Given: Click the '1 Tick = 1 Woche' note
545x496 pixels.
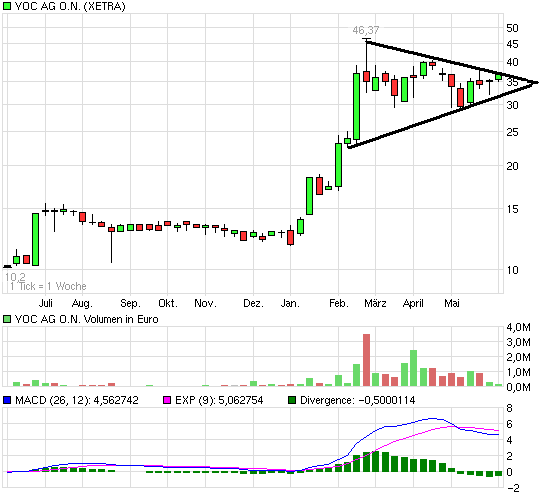Looking at the screenshot, I should pos(48,286).
